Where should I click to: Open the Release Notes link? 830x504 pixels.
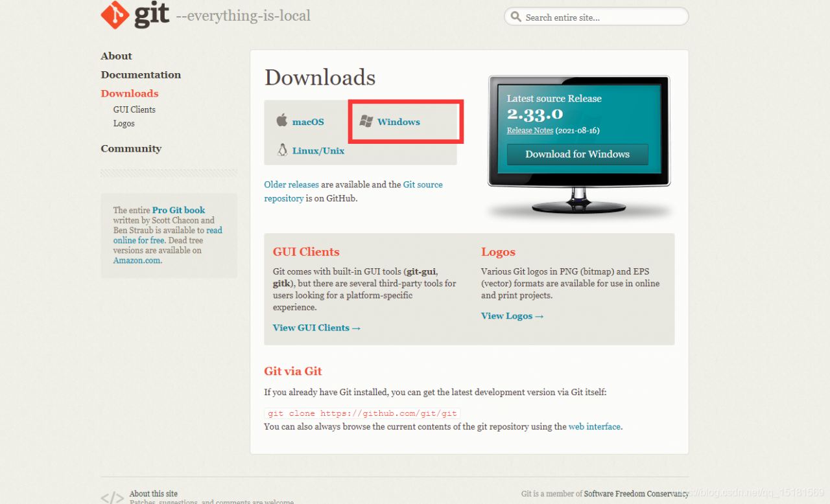point(530,130)
